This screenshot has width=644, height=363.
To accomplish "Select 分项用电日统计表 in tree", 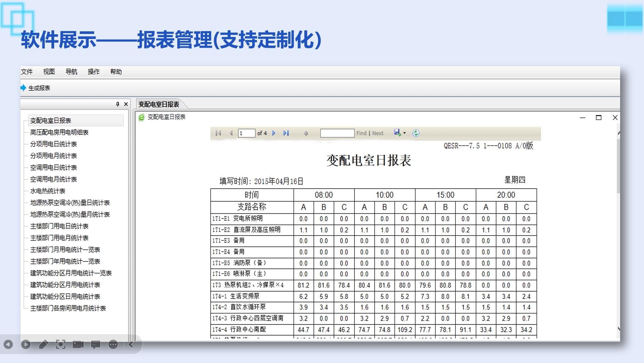I will (53, 144).
